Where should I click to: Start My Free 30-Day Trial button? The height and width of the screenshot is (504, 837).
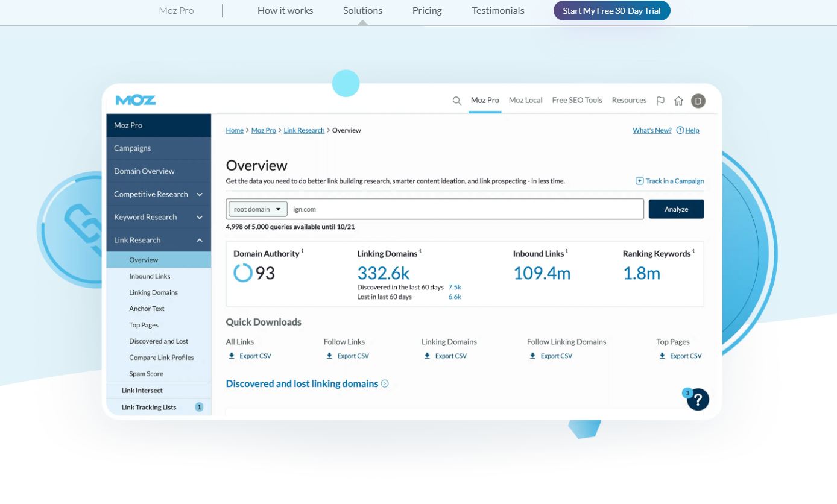[x=611, y=11]
